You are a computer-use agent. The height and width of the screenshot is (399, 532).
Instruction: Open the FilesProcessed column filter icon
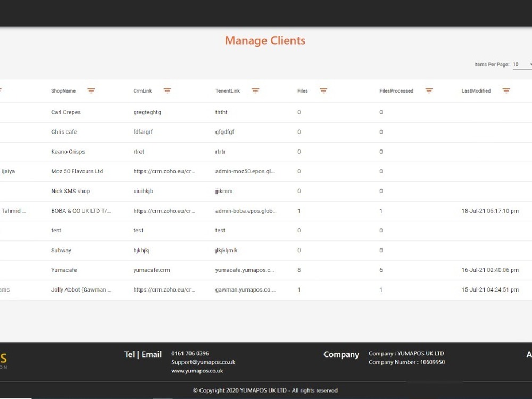pyautogui.click(x=429, y=91)
